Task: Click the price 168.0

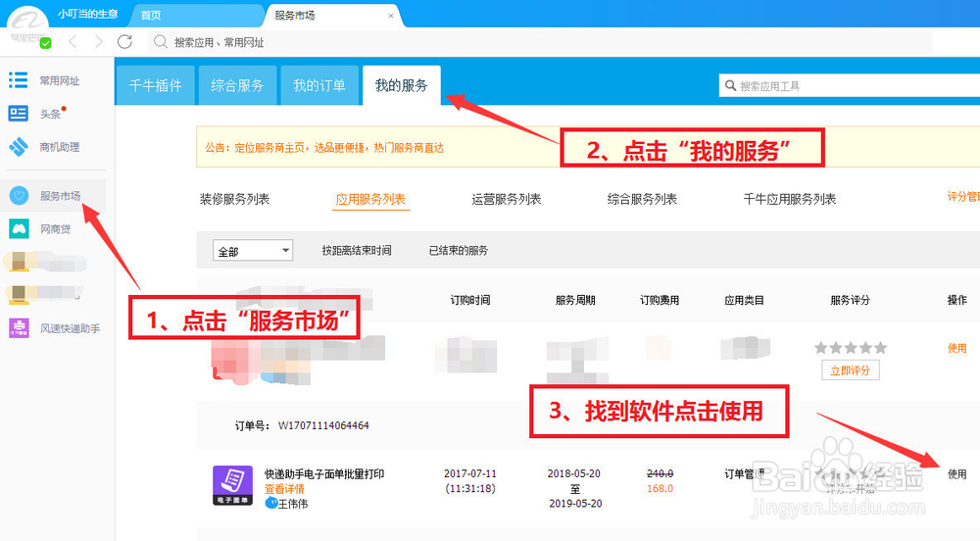Action: click(660, 488)
